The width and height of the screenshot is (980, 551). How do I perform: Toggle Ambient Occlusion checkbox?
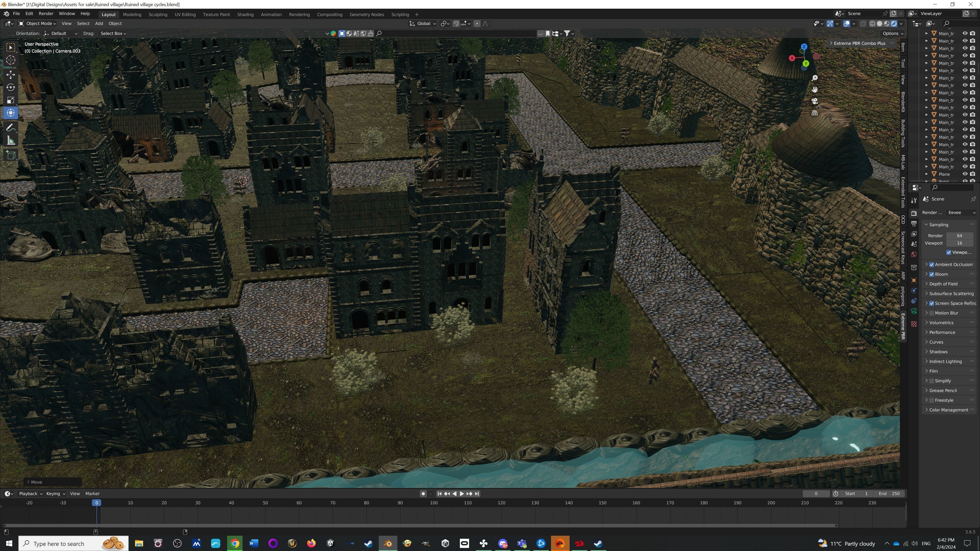(x=932, y=265)
